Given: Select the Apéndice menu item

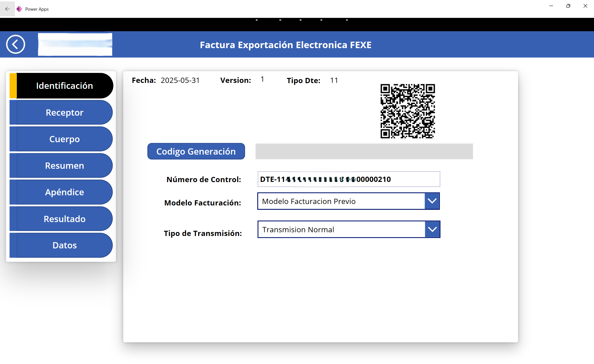Looking at the screenshot, I should (64, 192).
